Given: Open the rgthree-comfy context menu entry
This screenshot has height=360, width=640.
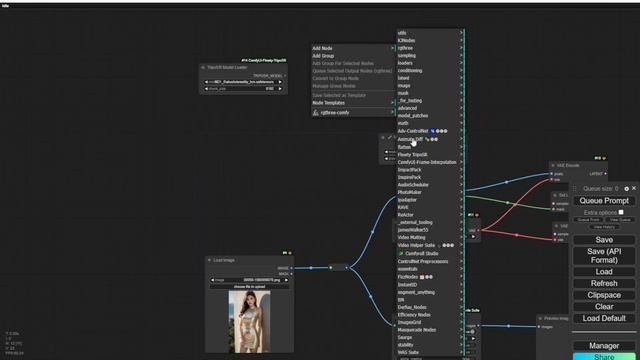Looking at the screenshot, I should coord(353,113).
